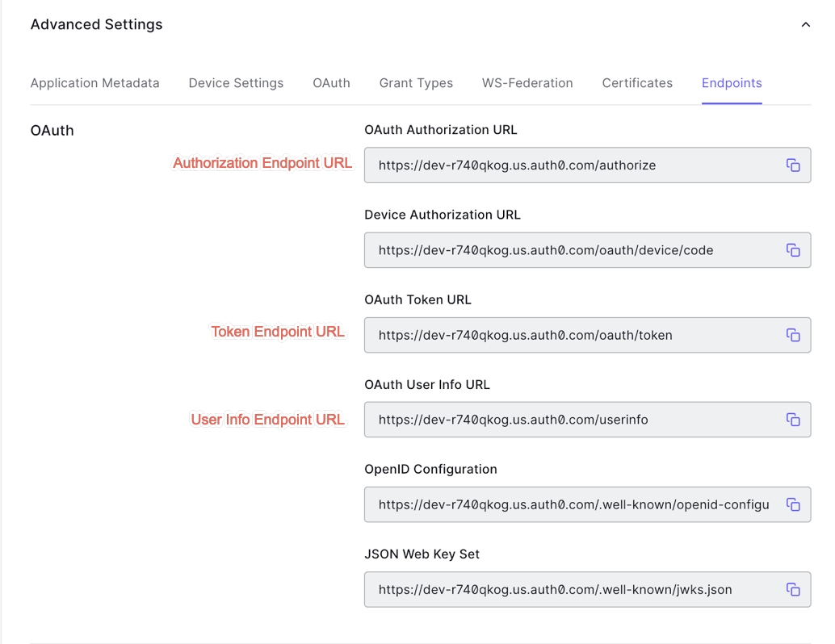This screenshot has height=644, width=835.
Task: Click the Advanced Settings heading
Action: [96, 24]
